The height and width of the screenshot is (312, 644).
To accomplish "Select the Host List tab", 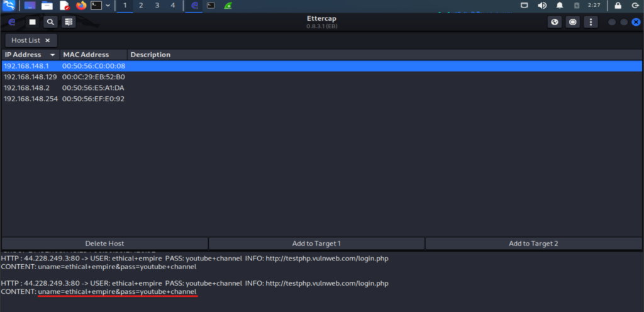I will (26, 40).
